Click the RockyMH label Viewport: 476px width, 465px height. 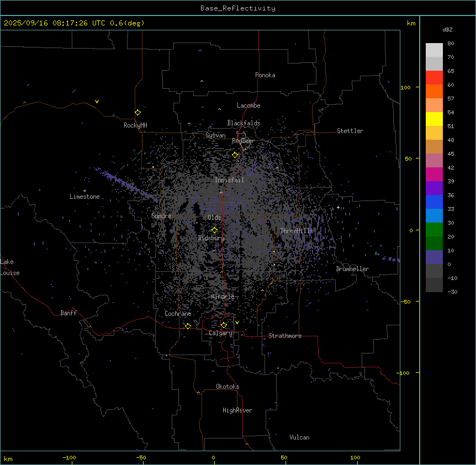click(x=135, y=125)
